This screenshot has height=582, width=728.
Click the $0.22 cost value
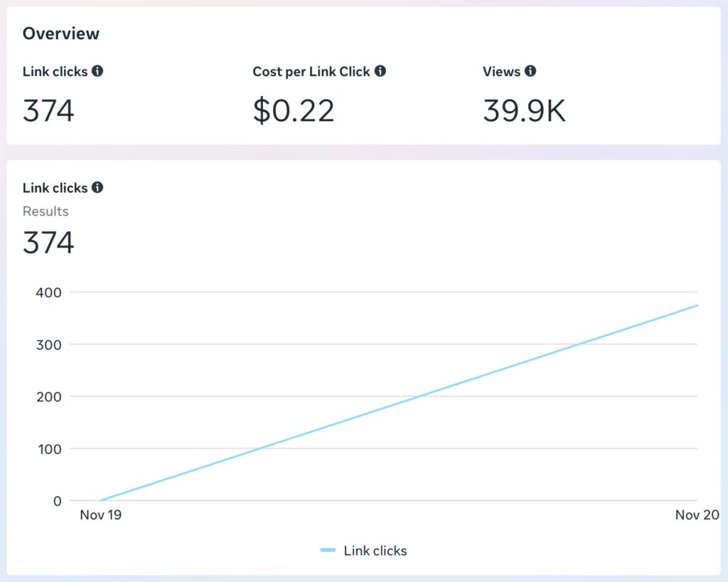tap(294, 110)
